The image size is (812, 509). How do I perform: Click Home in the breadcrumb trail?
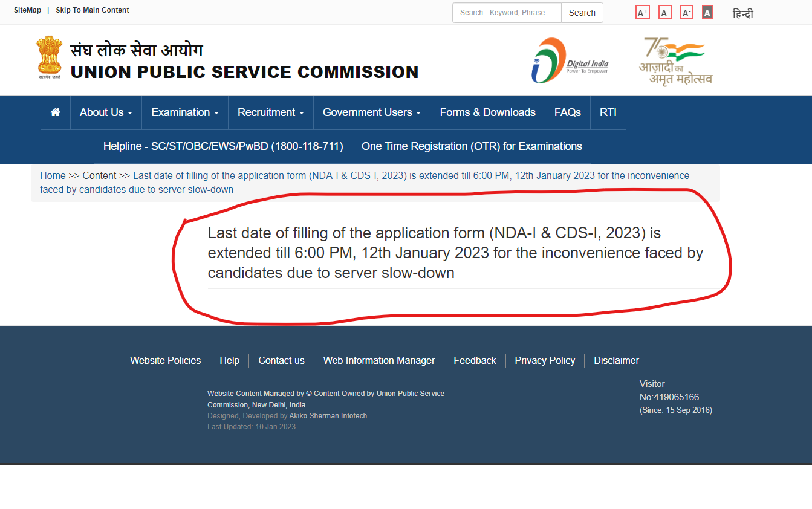(x=53, y=175)
